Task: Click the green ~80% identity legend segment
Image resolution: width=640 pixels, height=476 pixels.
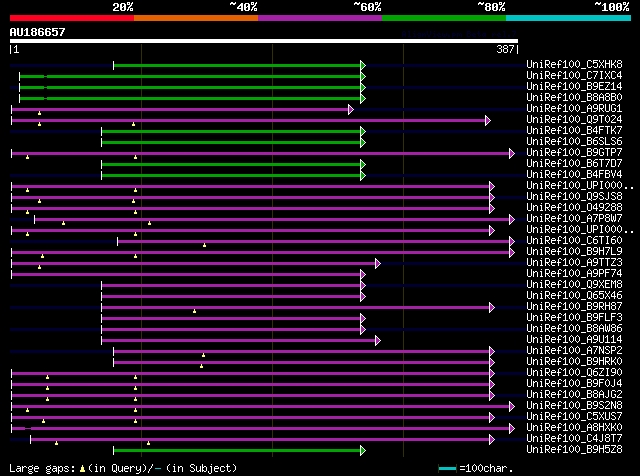Action: click(x=444, y=18)
